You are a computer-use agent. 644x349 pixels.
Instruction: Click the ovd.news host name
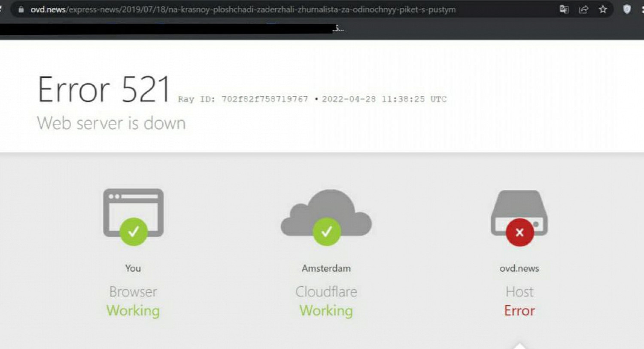(519, 269)
